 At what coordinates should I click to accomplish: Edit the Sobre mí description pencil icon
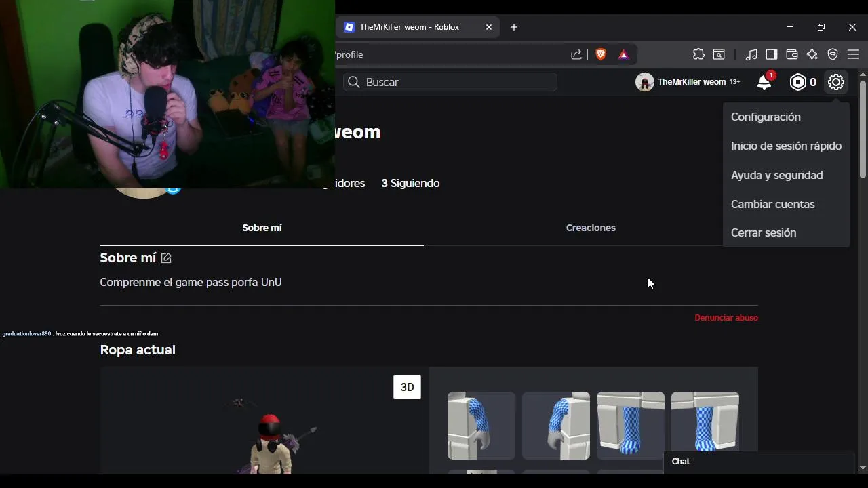pyautogui.click(x=166, y=258)
